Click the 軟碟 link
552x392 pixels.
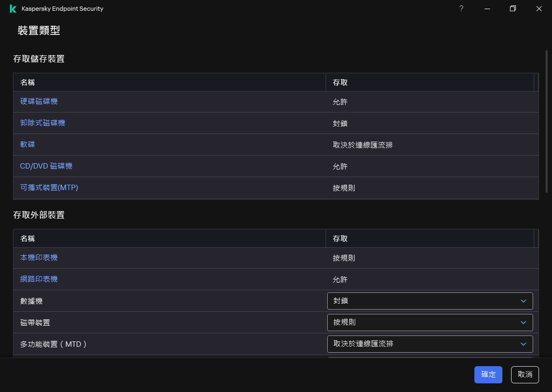pyautogui.click(x=27, y=145)
